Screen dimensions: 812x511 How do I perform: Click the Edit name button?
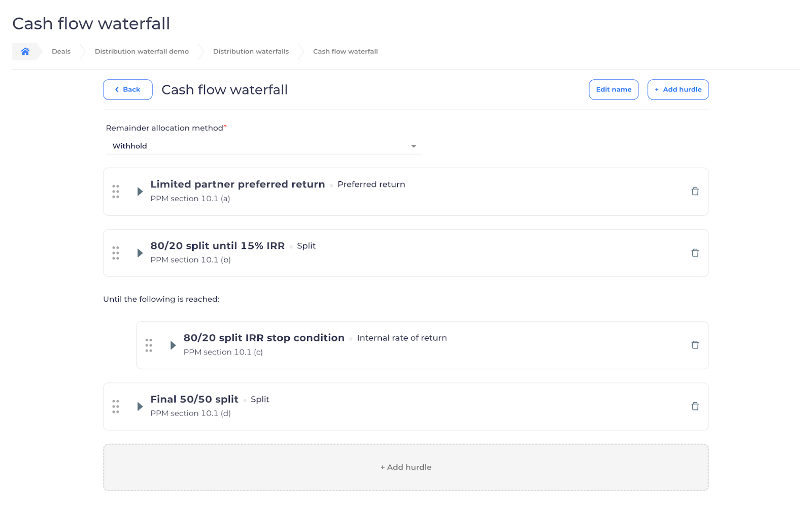613,89
